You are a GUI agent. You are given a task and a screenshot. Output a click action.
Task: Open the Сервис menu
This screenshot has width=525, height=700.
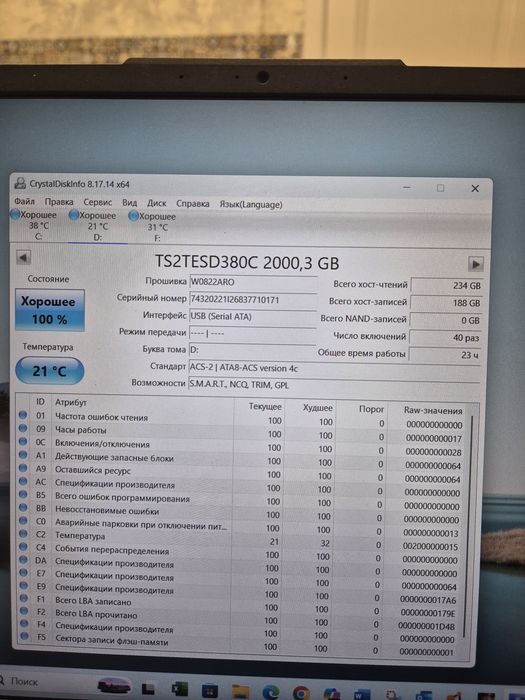click(x=98, y=202)
